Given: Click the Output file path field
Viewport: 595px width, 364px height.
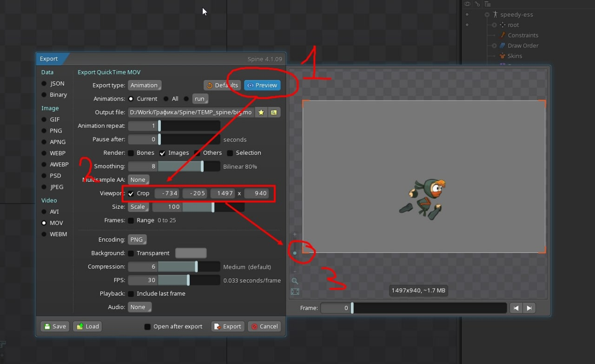Looking at the screenshot, I should (191, 113).
